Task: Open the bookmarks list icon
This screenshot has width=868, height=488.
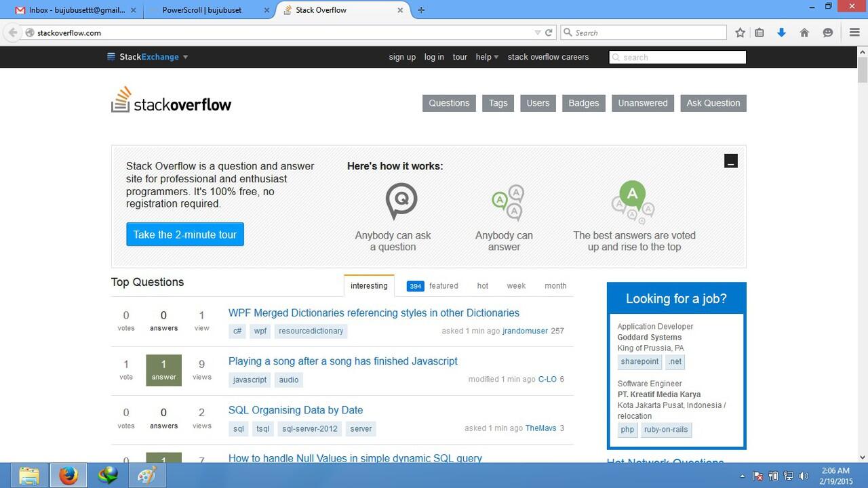Action: tap(759, 33)
